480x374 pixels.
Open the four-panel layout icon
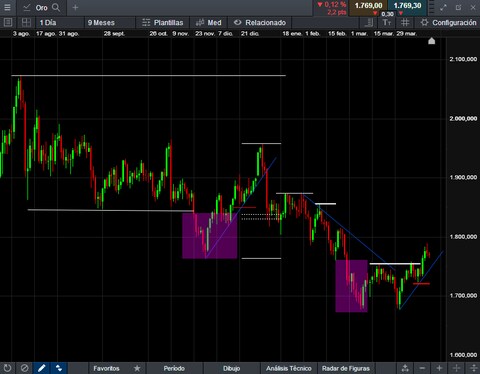click(26, 22)
